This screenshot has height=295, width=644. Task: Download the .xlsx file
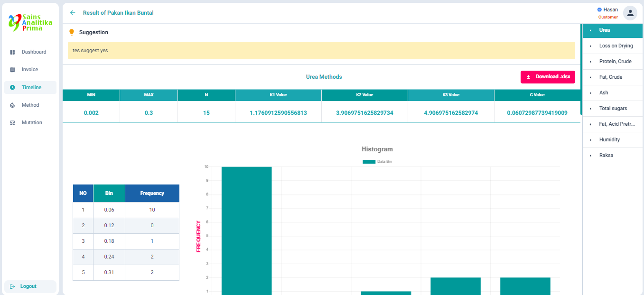pyautogui.click(x=548, y=77)
